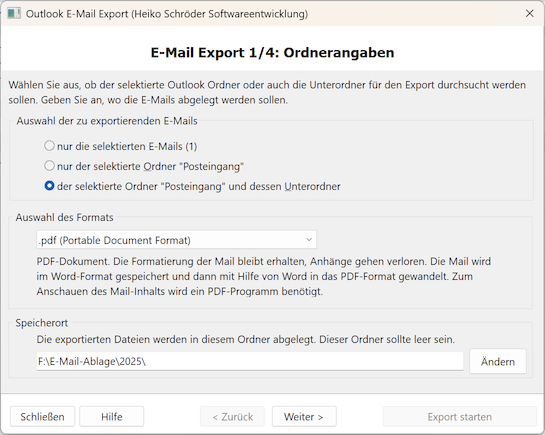Click the group label "Auswahl der zu exportierenden E-Mails"
The image size is (545, 435).
[107, 121]
